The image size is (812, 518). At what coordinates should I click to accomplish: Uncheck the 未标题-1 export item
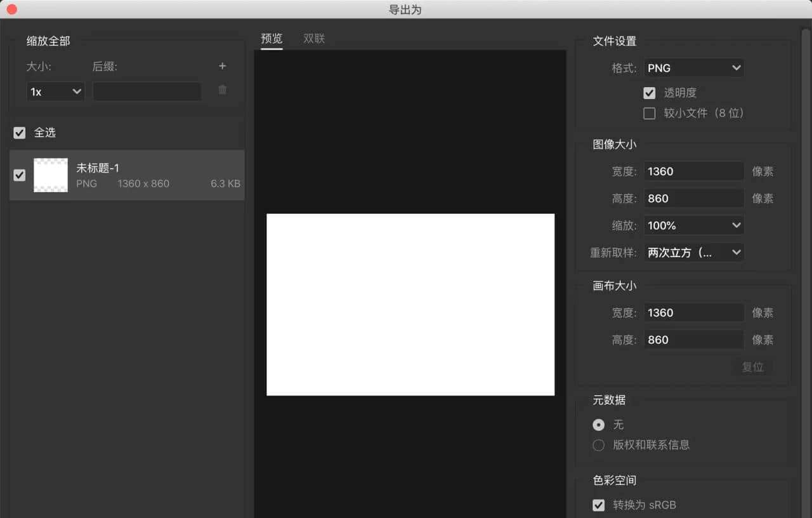coord(19,175)
